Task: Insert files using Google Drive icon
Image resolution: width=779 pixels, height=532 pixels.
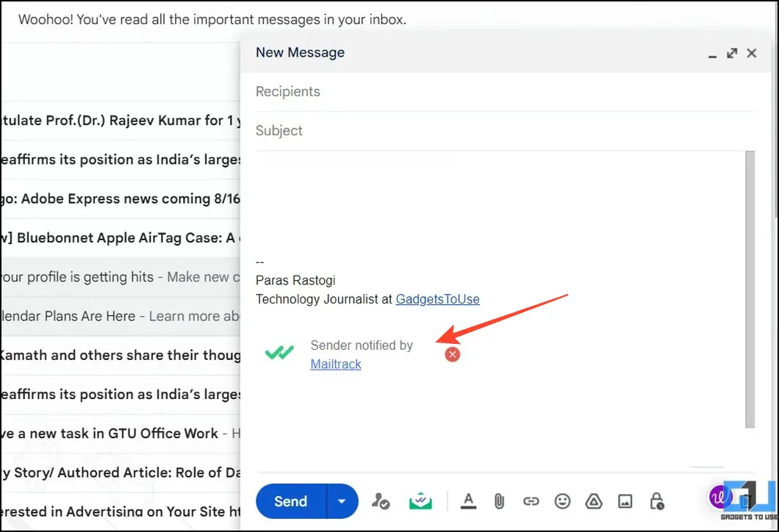Action: pyautogui.click(x=594, y=501)
